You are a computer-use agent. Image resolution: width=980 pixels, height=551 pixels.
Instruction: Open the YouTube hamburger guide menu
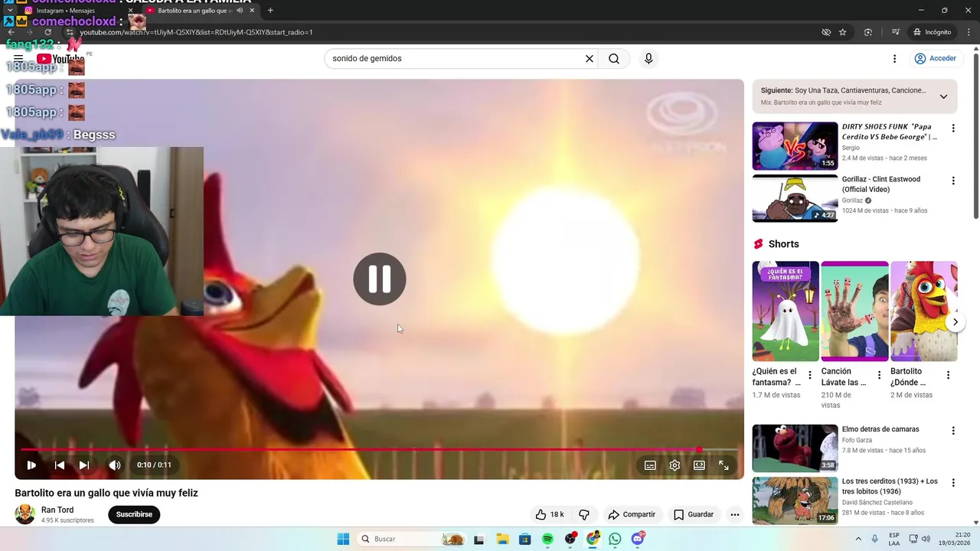pos(18,59)
